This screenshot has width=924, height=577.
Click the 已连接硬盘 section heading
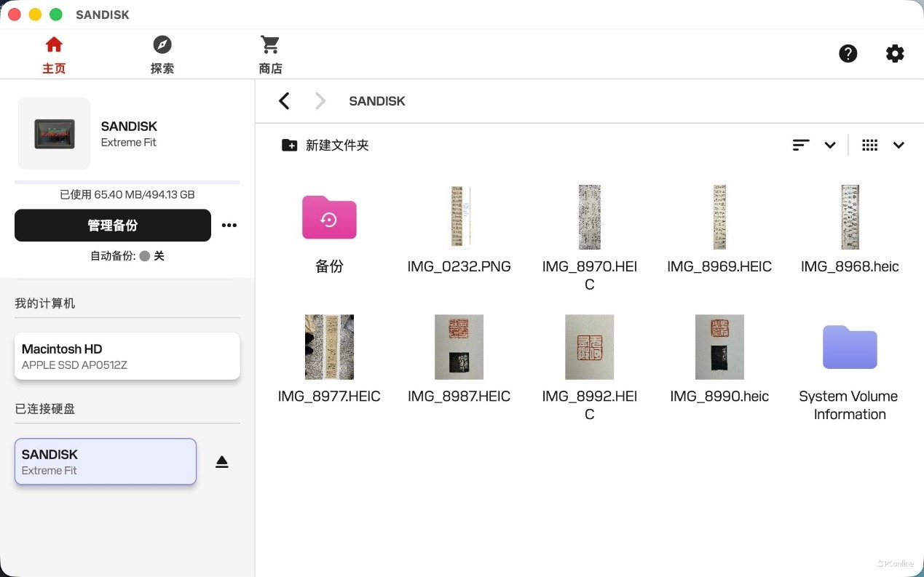click(45, 409)
